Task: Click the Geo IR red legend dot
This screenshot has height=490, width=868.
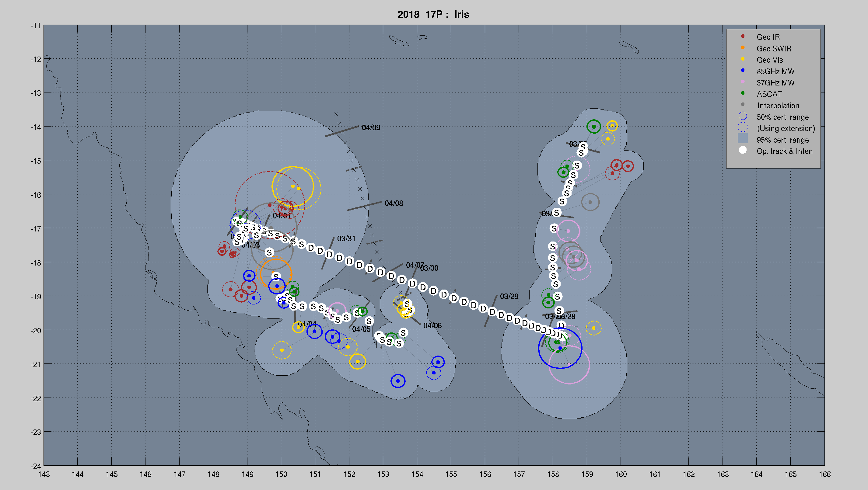Action: click(x=743, y=36)
